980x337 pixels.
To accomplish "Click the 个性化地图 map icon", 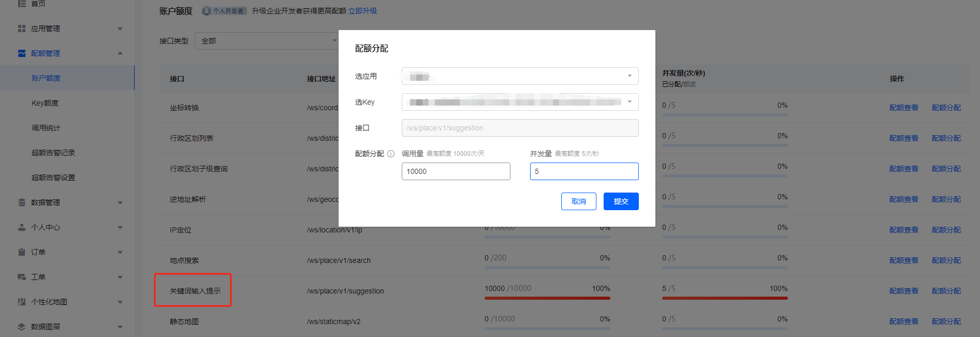I will (x=22, y=302).
